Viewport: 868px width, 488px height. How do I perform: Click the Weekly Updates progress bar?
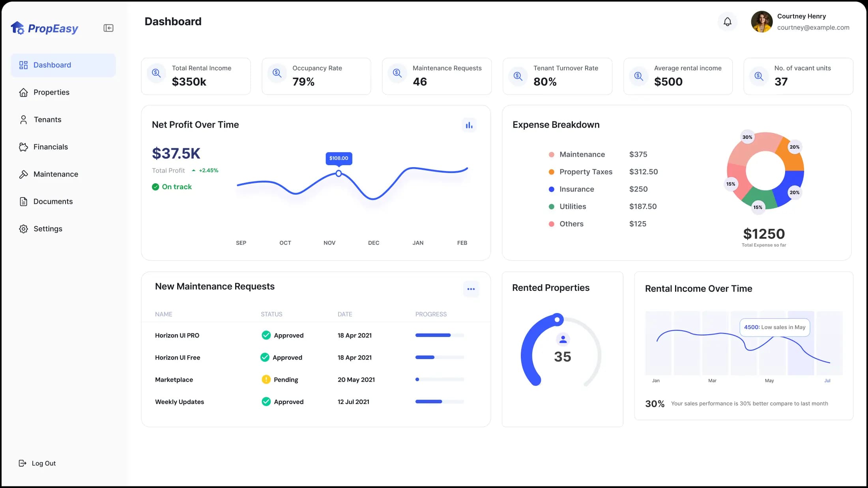[439, 402]
